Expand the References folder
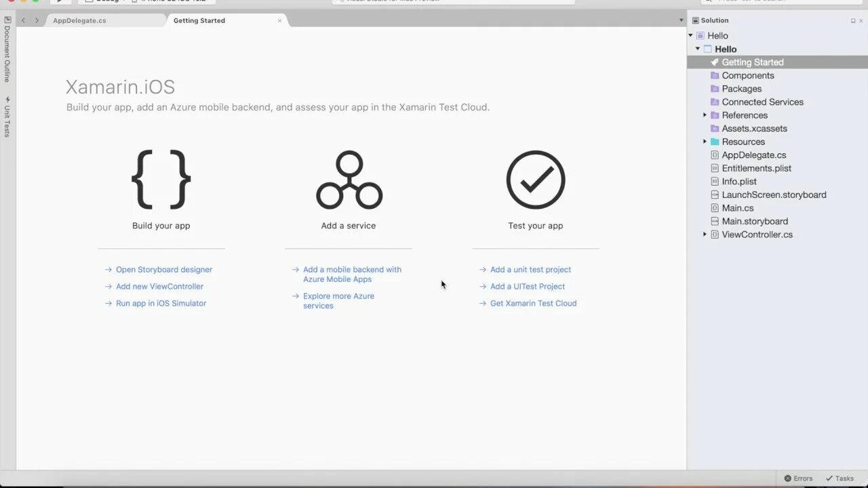Viewport: 868px width, 488px height. tap(705, 115)
